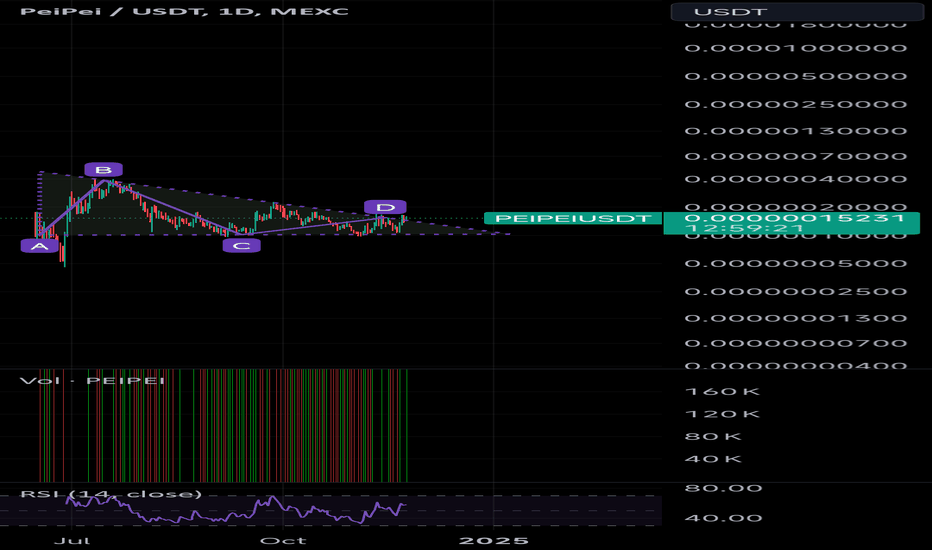Click the pattern point label B
This screenshot has height=550, width=932.
[103, 170]
